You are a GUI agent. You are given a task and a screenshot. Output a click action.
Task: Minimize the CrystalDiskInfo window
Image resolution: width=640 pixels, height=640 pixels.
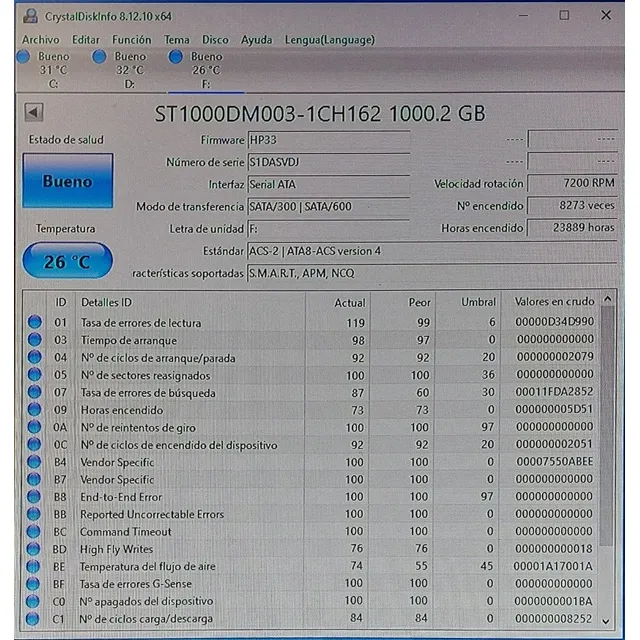pos(523,16)
